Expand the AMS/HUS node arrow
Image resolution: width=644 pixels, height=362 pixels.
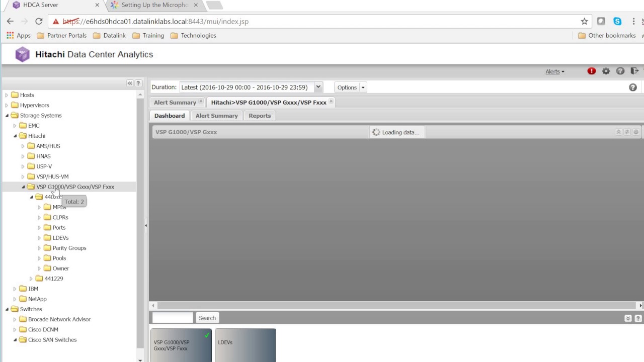pyautogui.click(x=23, y=146)
